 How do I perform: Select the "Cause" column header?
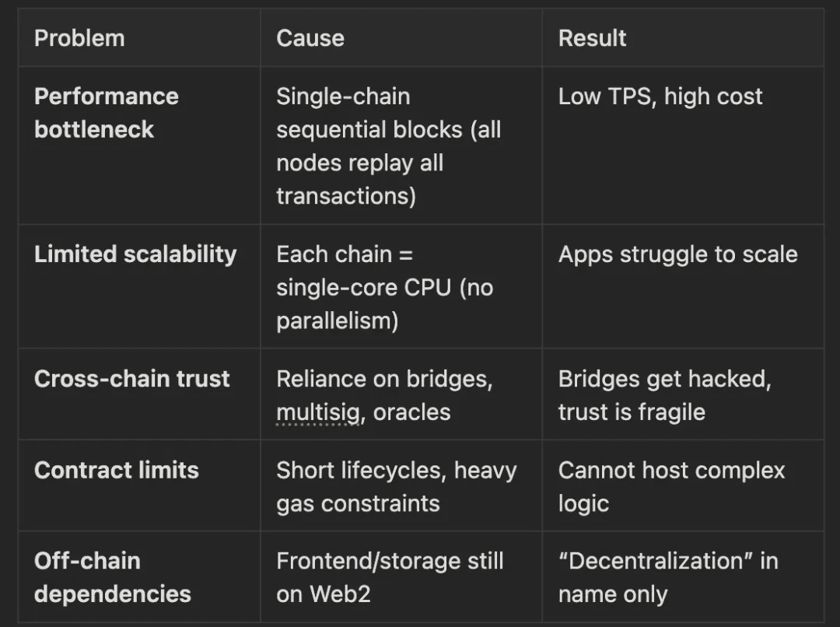coord(310,38)
